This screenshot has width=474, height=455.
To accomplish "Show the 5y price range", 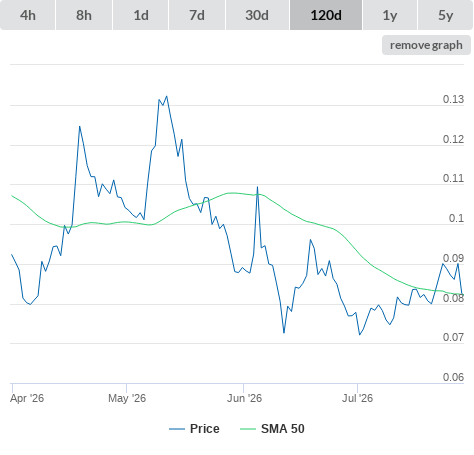I will pos(445,15).
